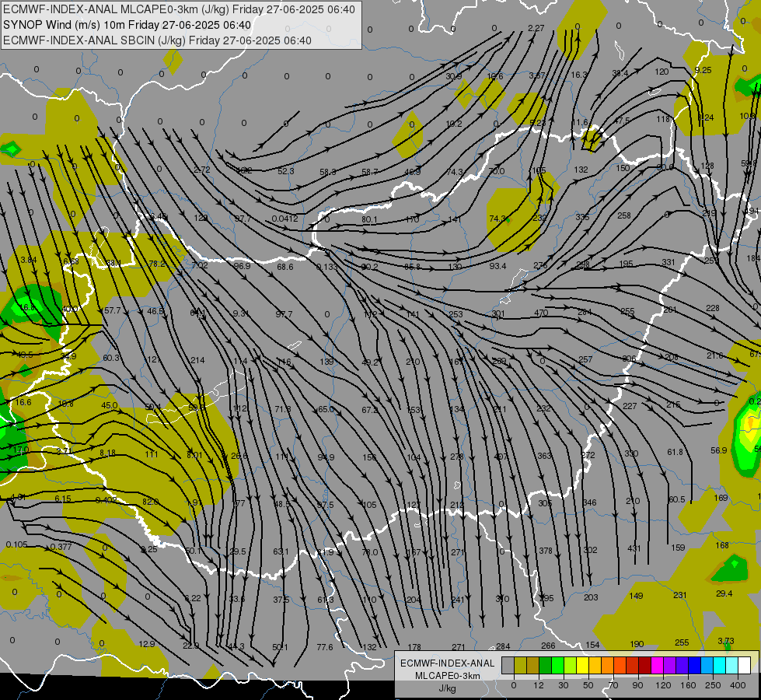Click the map value 3.73
Screen dimensions: 761x700
(x=726, y=641)
